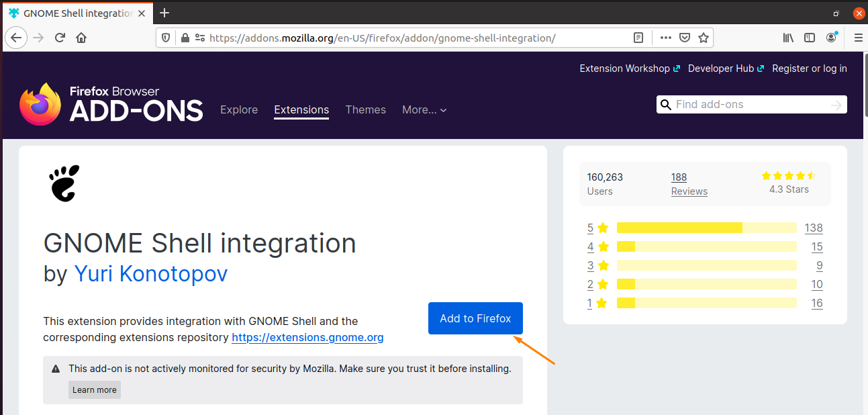View site security padlock info
Viewport: 868px width, 415px height.
click(185, 38)
